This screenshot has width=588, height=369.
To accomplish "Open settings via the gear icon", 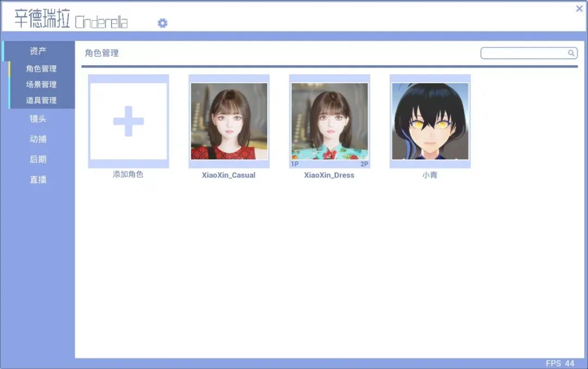I will [x=162, y=23].
